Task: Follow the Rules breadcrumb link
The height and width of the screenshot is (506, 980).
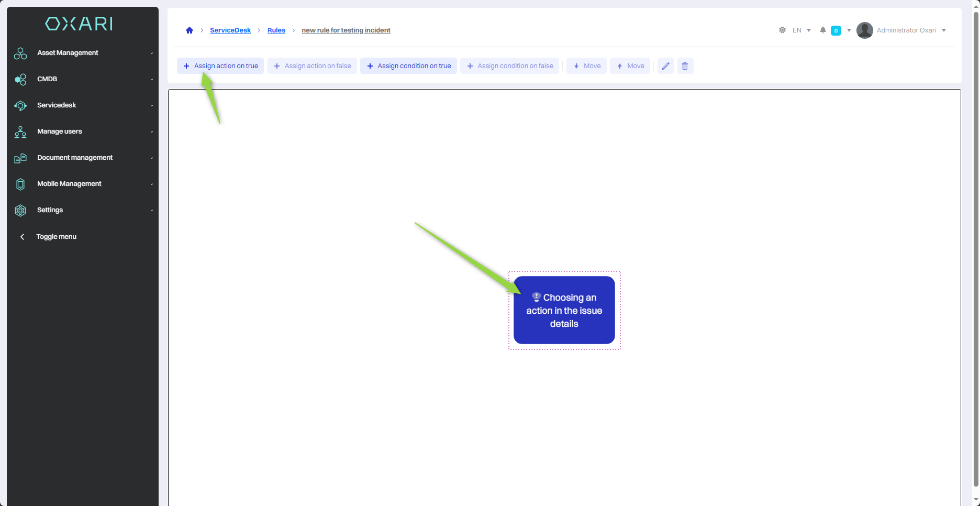Action: point(276,30)
